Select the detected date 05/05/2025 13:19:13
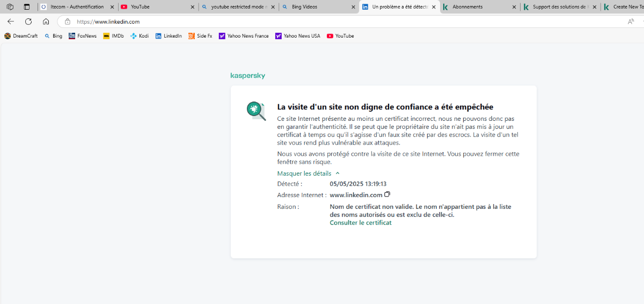This screenshot has width=644, height=304. 358,184
